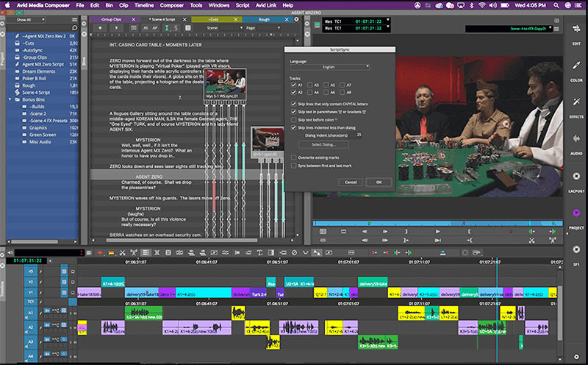The width and height of the screenshot is (588, 365).
Task: Toggle Skip lines indented less than dialog
Action: coord(293,127)
